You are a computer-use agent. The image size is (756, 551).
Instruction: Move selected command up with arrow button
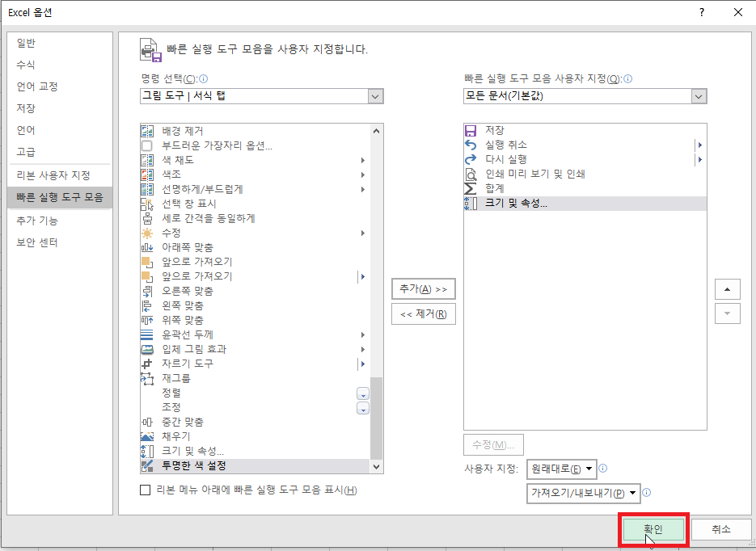tap(727, 289)
